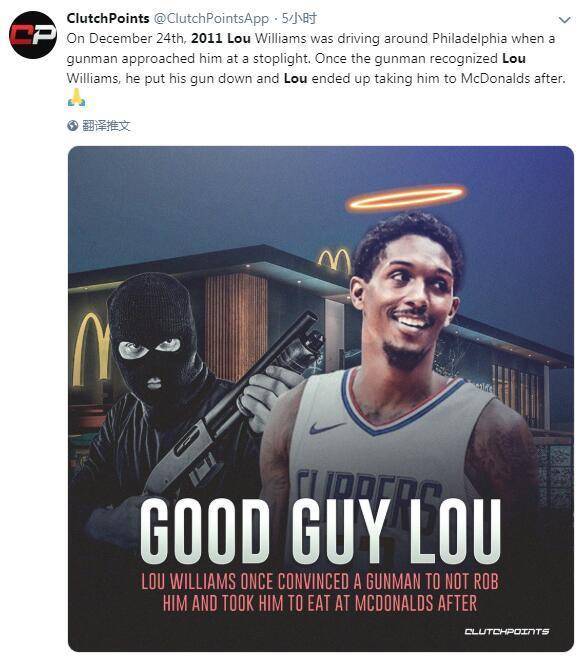The height and width of the screenshot is (665, 579).
Task: Click the McDonald's arches on the roof
Action: click(x=334, y=260)
